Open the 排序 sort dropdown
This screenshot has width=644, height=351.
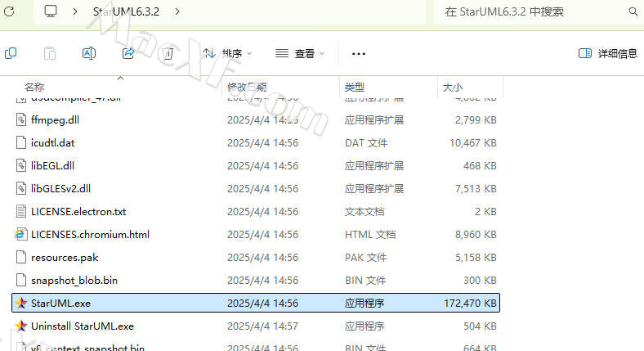(227, 53)
